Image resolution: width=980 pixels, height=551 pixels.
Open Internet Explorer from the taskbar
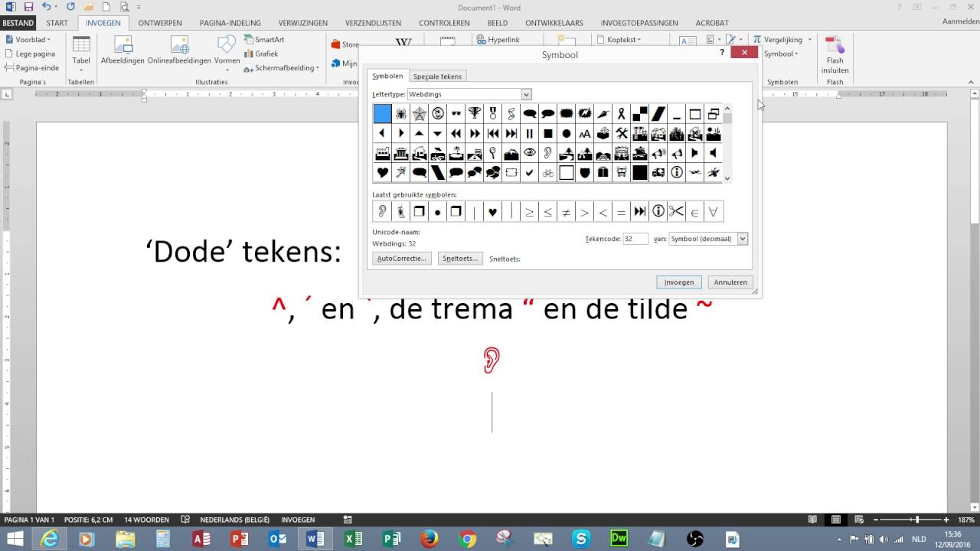pos(50,539)
